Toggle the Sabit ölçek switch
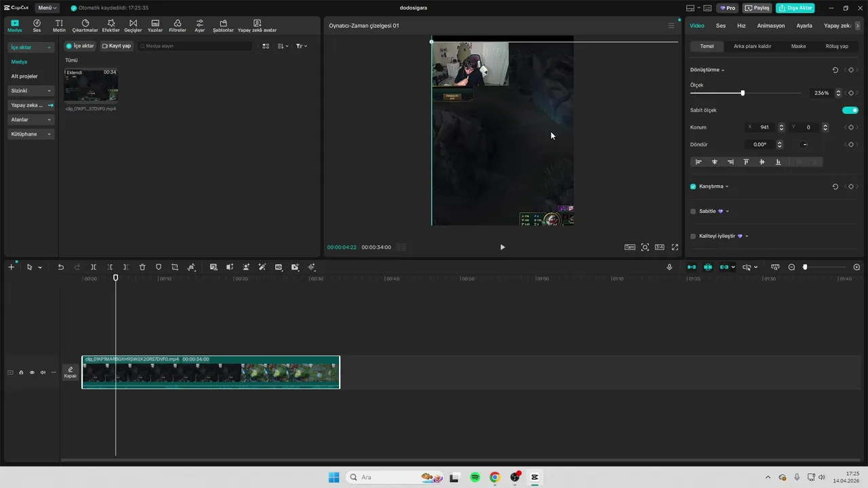This screenshot has height=488, width=868. pos(850,110)
